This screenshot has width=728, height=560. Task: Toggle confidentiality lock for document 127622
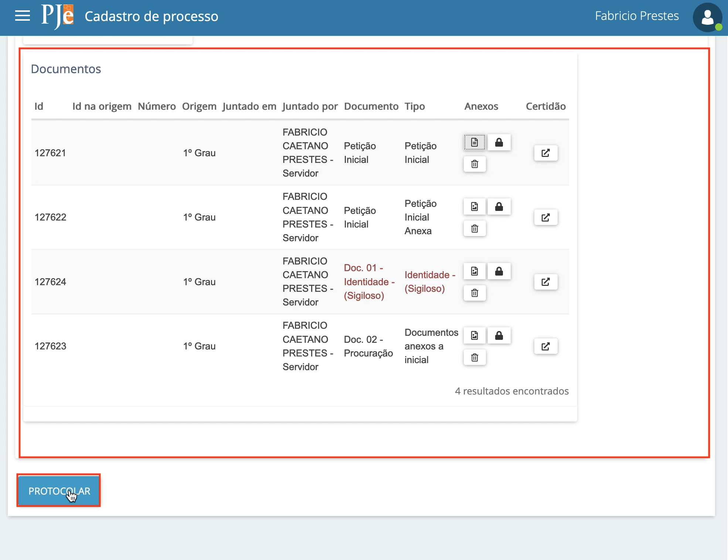pos(499,206)
